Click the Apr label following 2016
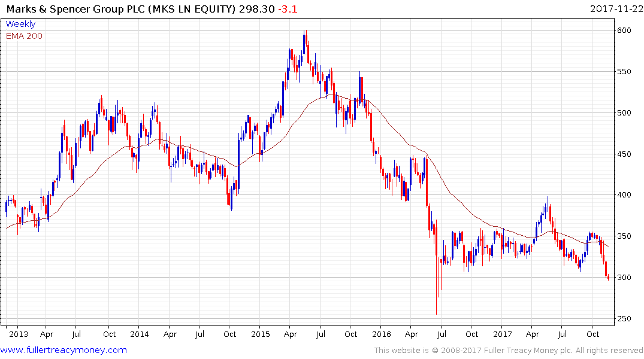Image resolution: width=644 pixels, height=359 pixels. click(412, 334)
